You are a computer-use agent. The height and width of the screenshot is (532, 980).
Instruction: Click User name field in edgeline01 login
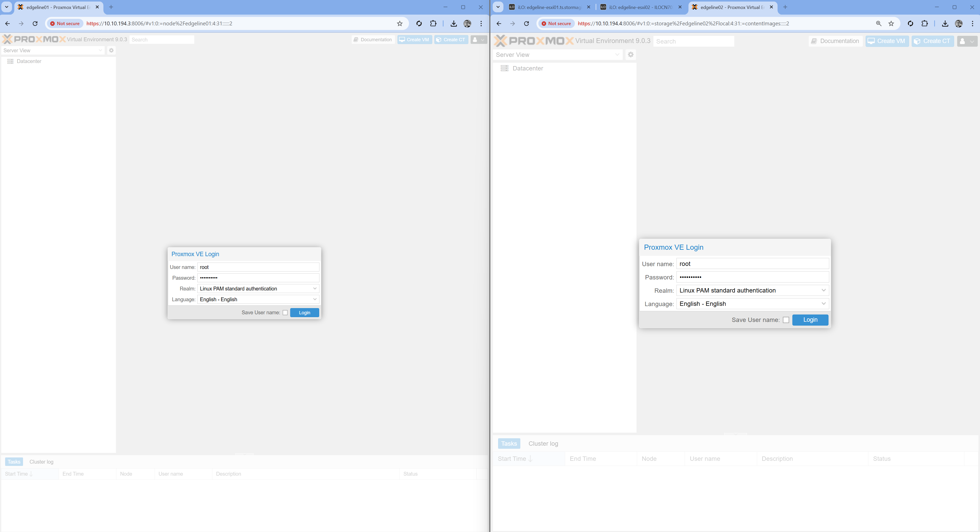point(258,267)
